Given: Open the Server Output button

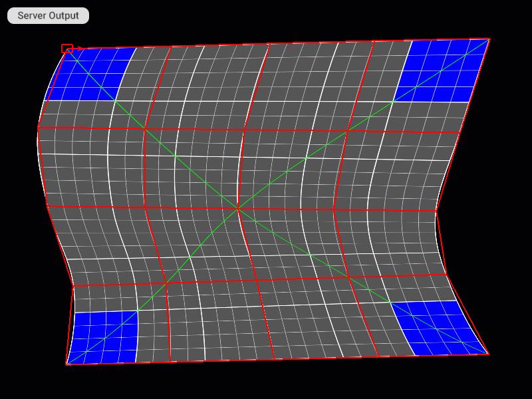Looking at the screenshot, I should (48, 15).
